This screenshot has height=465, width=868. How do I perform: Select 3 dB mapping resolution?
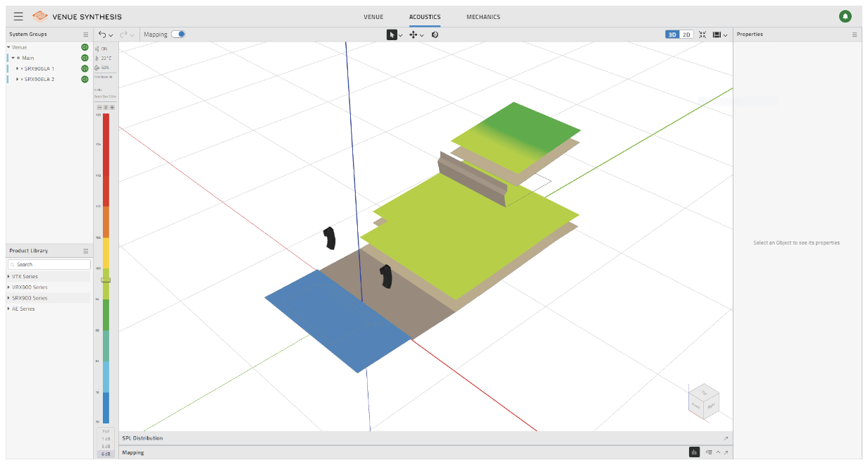pos(106,446)
